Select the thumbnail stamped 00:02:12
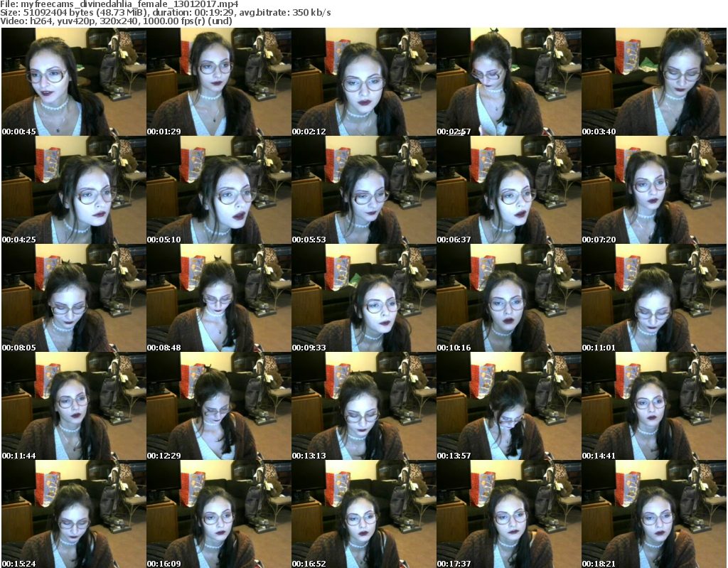The width and height of the screenshot is (728, 568). (363, 82)
